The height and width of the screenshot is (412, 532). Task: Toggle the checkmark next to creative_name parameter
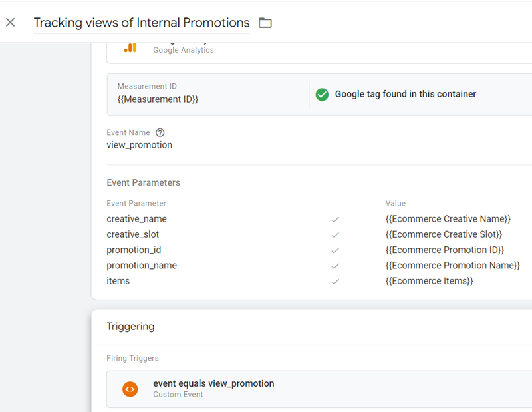click(335, 218)
